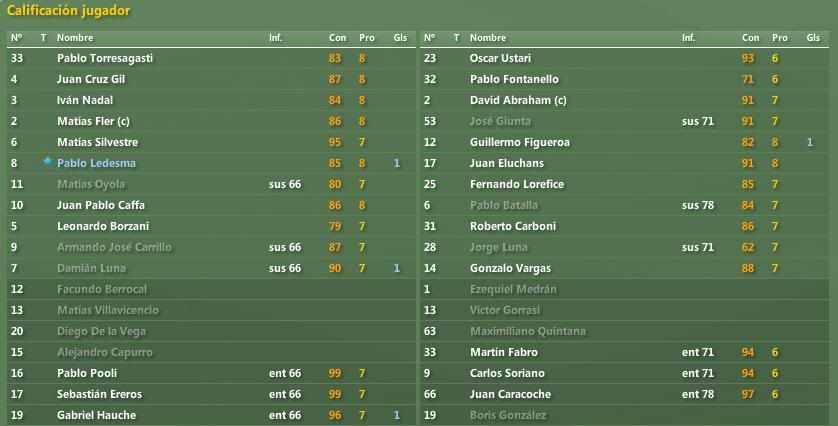
Task: Sort right table by Nº column header
Action: (429, 38)
